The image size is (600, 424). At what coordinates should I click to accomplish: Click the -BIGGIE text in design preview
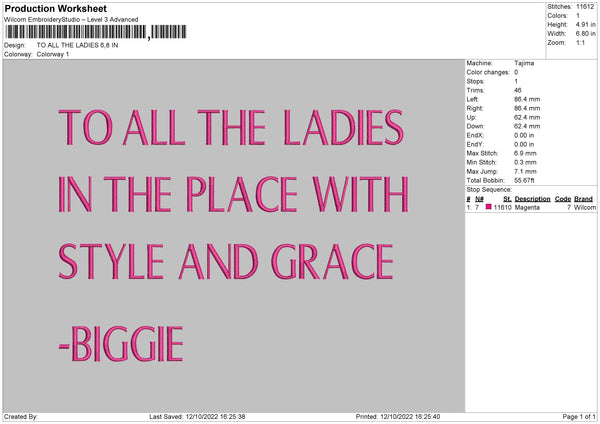[x=121, y=343]
